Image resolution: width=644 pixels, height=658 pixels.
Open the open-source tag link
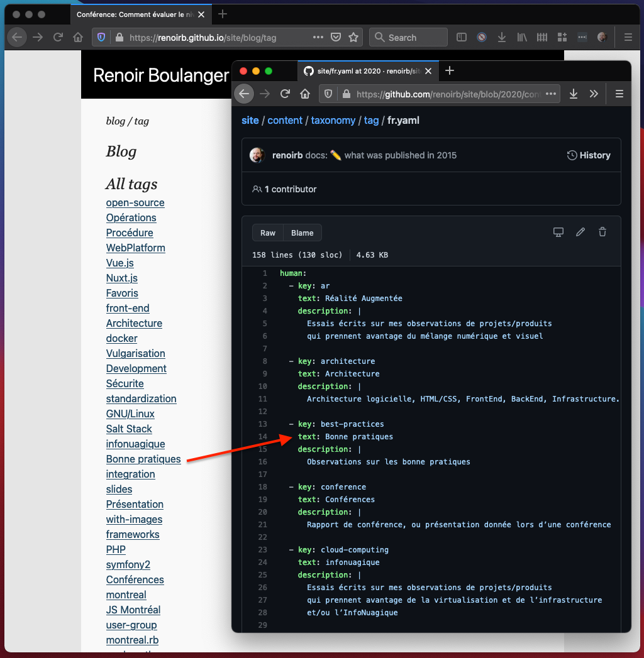point(135,203)
